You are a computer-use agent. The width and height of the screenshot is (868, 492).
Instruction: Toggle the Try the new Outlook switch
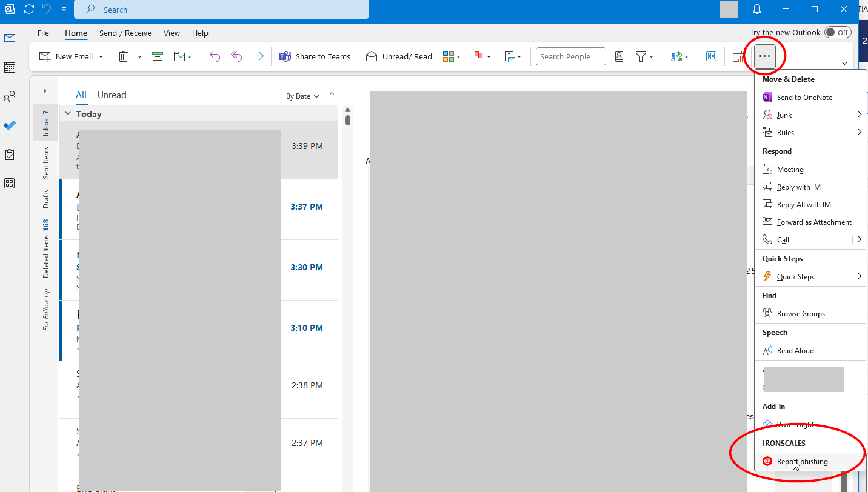838,33
